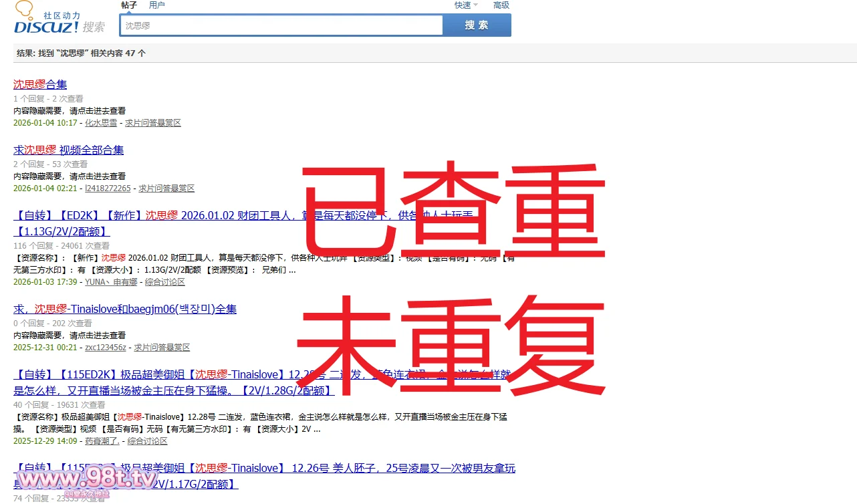
Task: Go to 求片问答悬赏区 forum from first result
Action: [153, 123]
